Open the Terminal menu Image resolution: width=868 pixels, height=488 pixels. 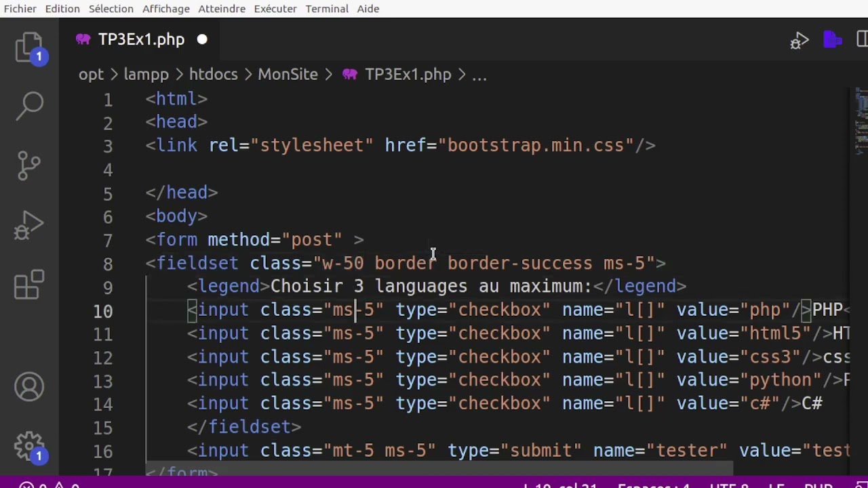tap(327, 9)
